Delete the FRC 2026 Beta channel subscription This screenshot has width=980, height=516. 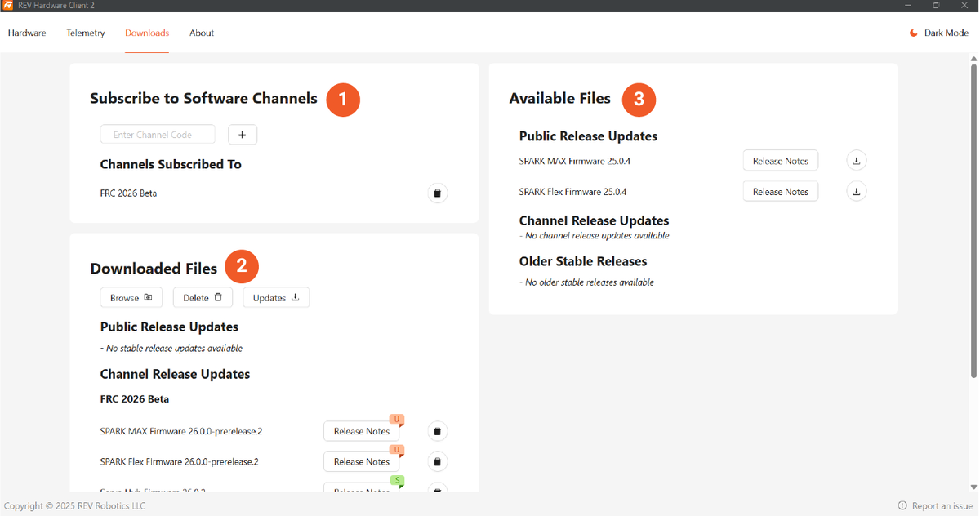click(438, 193)
